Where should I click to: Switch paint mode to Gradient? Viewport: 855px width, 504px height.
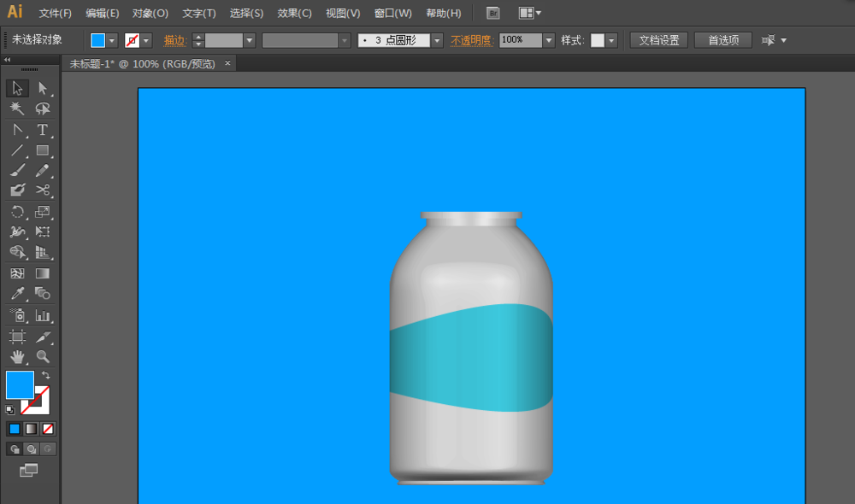pyautogui.click(x=31, y=430)
